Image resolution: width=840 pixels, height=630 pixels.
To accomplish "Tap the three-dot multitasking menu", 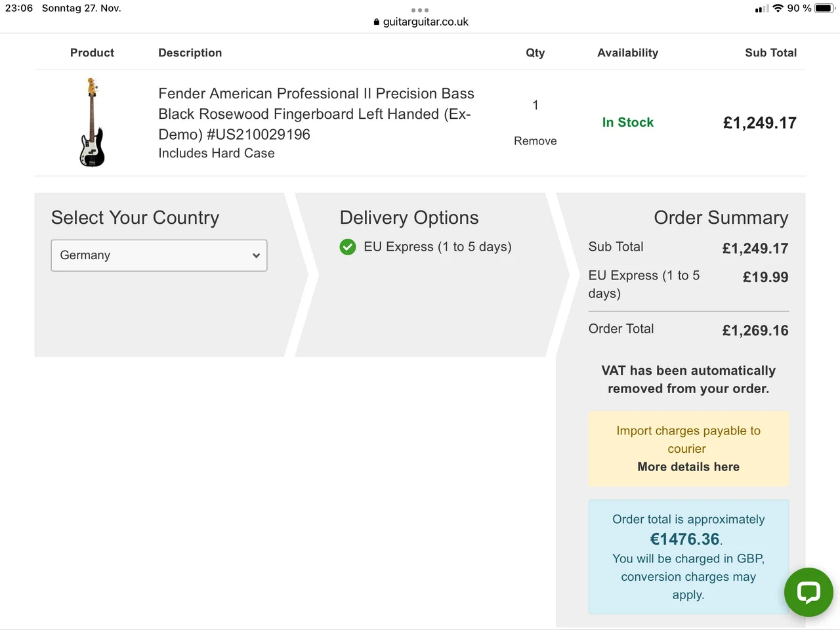I will coord(420,10).
